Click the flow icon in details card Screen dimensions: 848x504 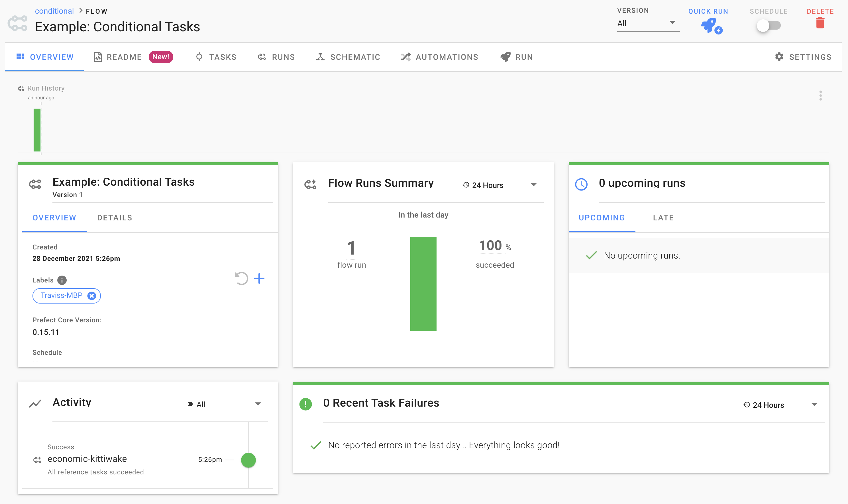pos(35,184)
